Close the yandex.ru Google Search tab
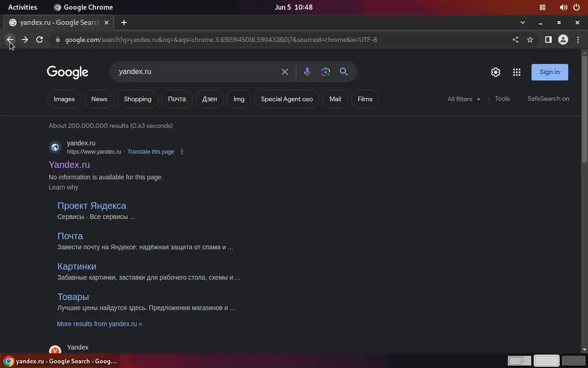This screenshot has width=588, height=368. click(x=107, y=23)
